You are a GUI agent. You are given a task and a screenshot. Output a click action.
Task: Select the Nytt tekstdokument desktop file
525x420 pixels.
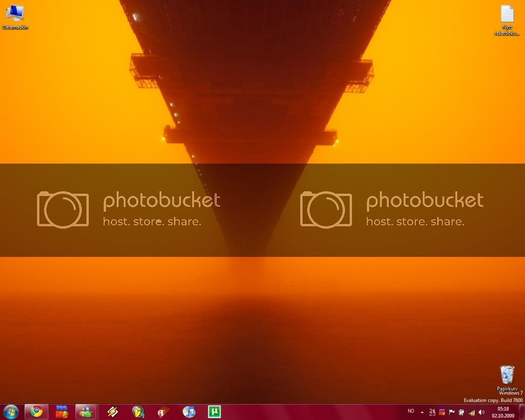(x=507, y=20)
